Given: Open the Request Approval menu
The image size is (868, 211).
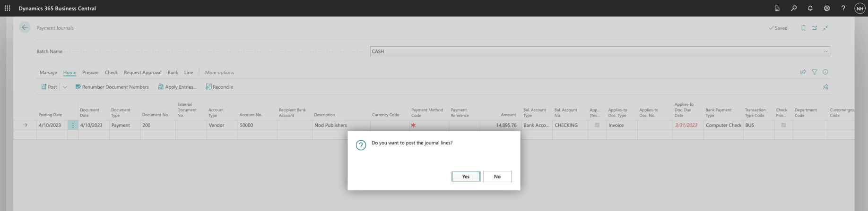Looking at the screenshot, I should click(143, 73).
